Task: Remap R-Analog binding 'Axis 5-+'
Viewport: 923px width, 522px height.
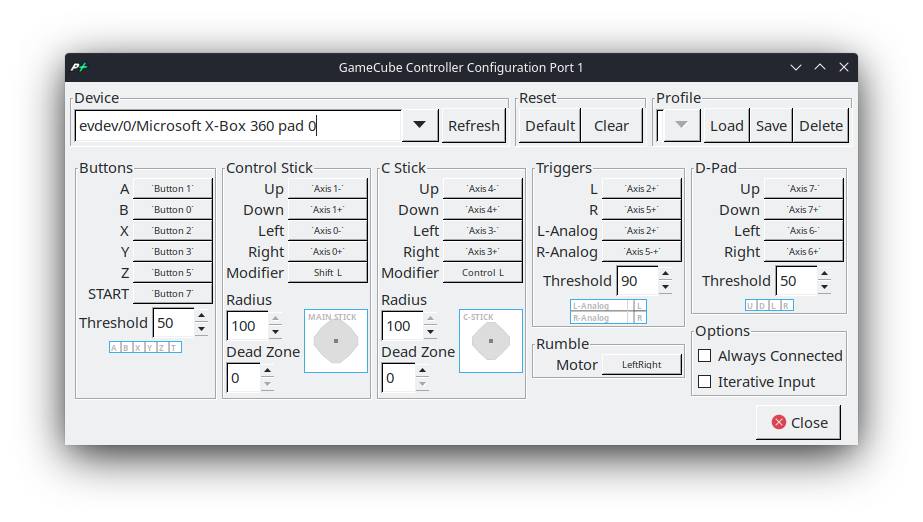Action: click(x=641, y=251)
